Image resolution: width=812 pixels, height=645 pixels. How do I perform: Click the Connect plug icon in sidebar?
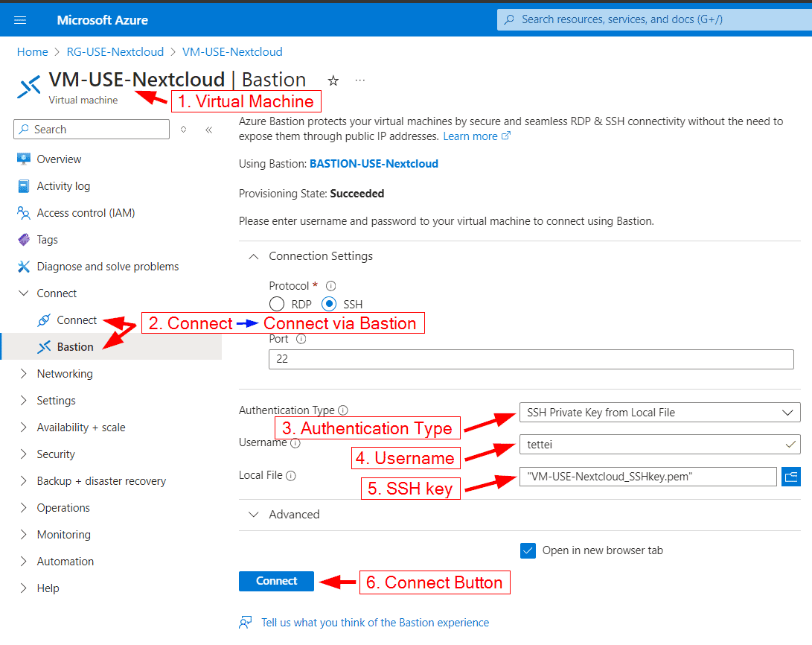44,320
